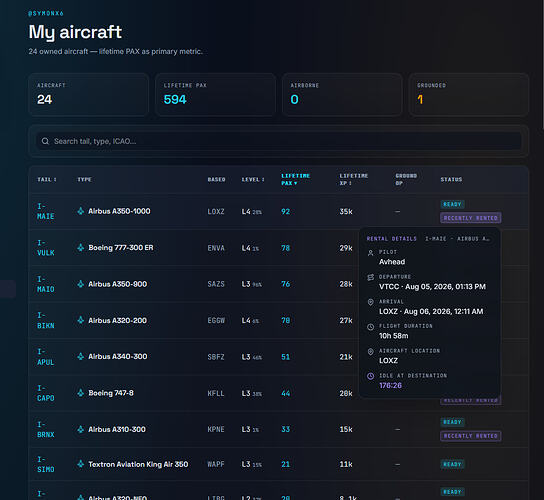Click the plane icon beside Textron King Air 350
544x500 pixels.
pyautogui.click(x=80, y=464)
